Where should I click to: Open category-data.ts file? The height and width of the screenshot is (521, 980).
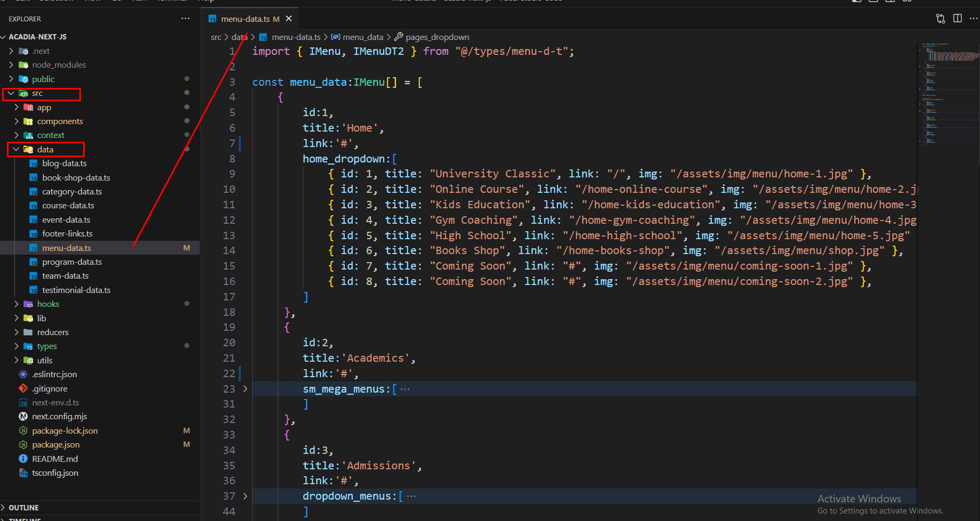pos(72,192)
